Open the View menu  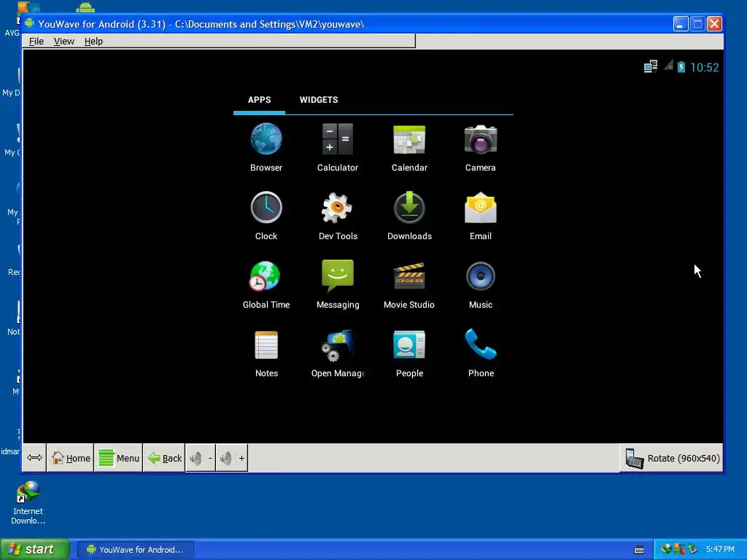[x=64, y=42]
